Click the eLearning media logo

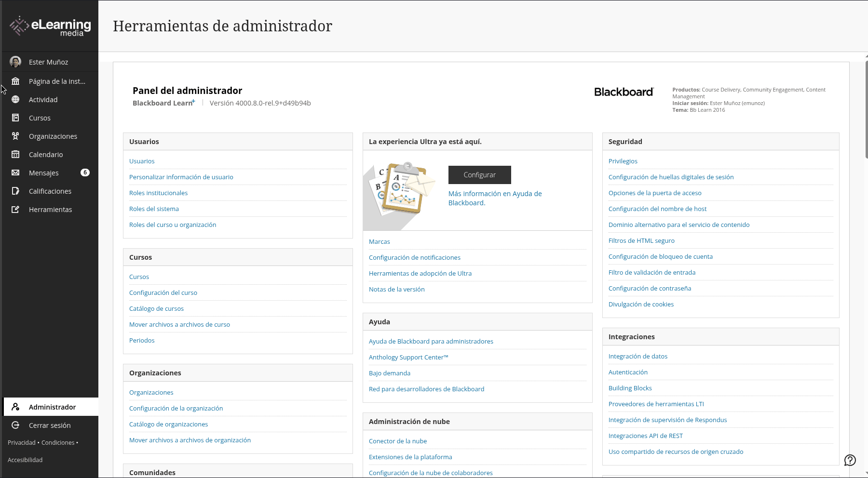[x=50, y=27]
